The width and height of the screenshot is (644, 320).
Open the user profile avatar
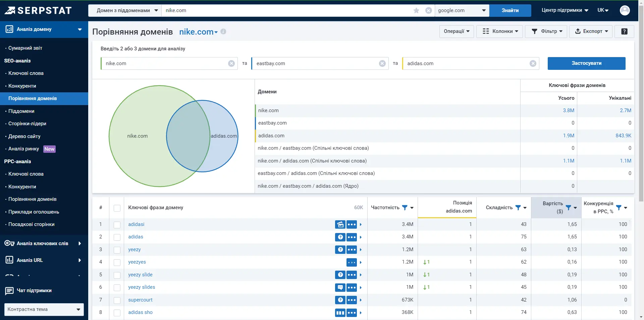pos(625,10)
